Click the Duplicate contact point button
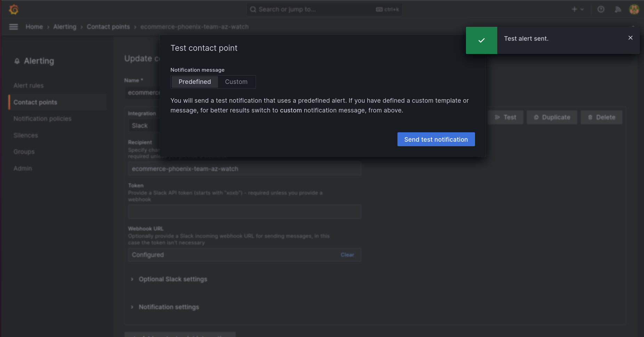This screenshot has height=337, width=644. (x=552, y=117)
